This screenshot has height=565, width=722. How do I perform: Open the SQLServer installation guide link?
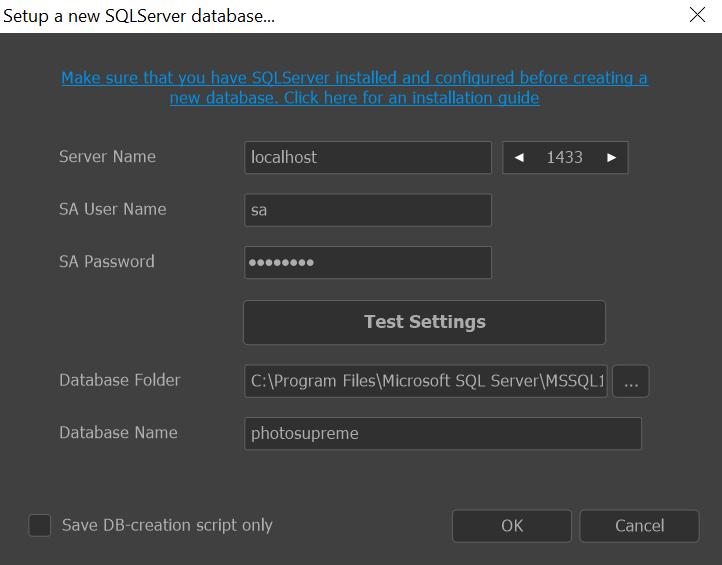(x=355, y=87)
